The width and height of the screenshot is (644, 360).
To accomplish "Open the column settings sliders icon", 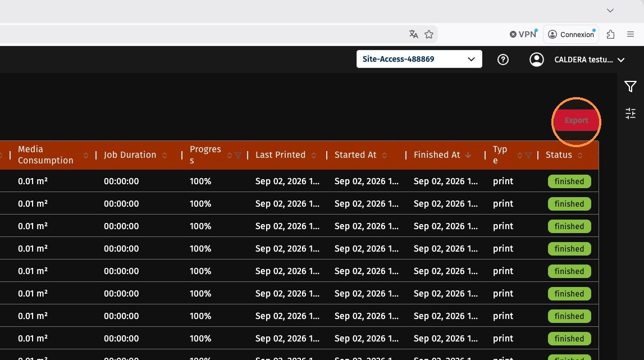I will 631,113.
